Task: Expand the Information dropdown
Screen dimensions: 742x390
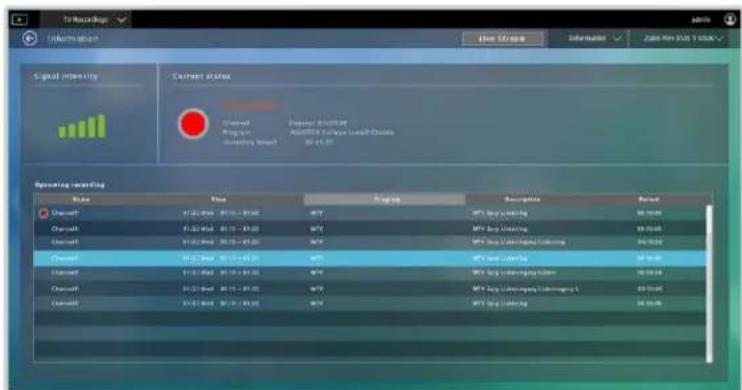Action: 594,38
